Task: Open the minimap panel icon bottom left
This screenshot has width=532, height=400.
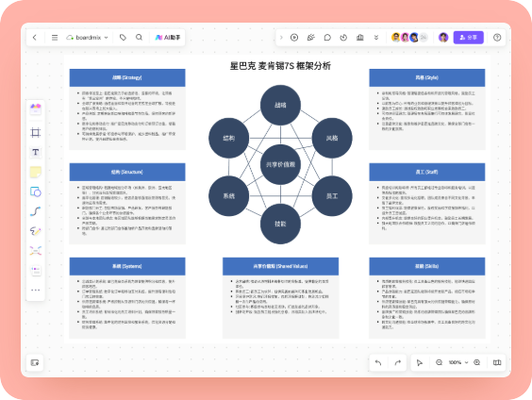Action: [x=35, y=362]
